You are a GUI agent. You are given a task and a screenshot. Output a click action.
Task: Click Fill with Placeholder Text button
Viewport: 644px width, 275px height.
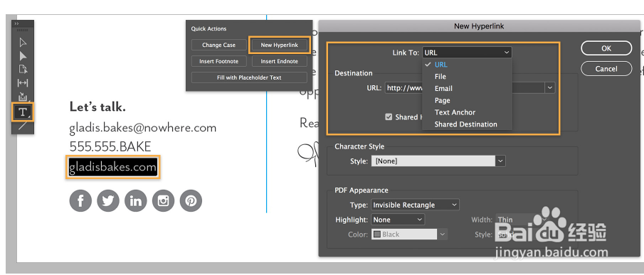click(249, 77)
